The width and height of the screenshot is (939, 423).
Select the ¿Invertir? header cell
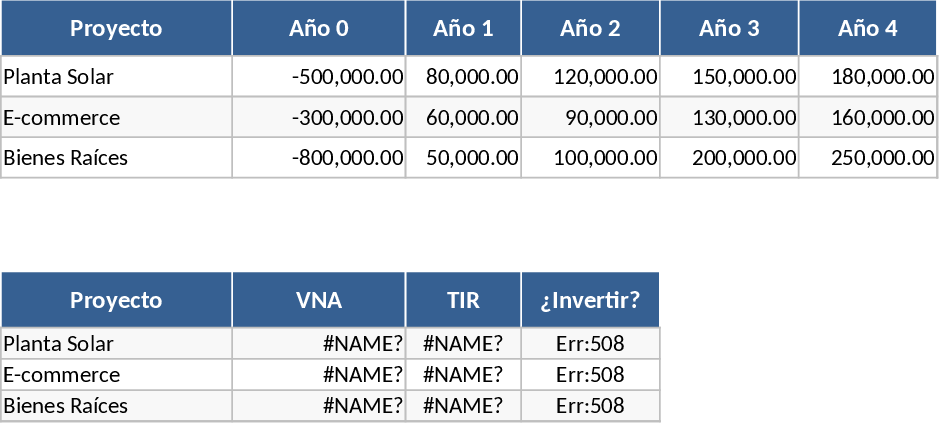pyautogui.click(x=590, y=300)
